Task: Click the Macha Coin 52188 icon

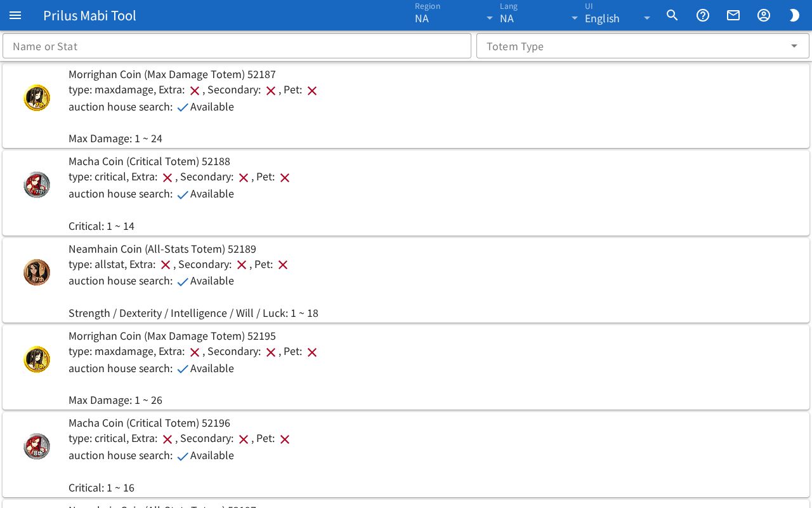Action: 37,185
